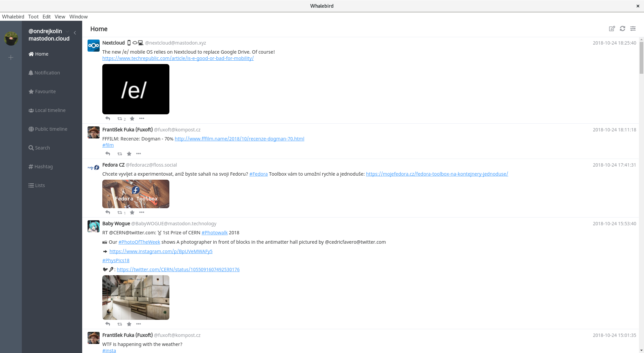Open the Toot menu in menu bar
The height and width of the screenshot is (353, 644).
pyautogui.click(x=33, y=17)
